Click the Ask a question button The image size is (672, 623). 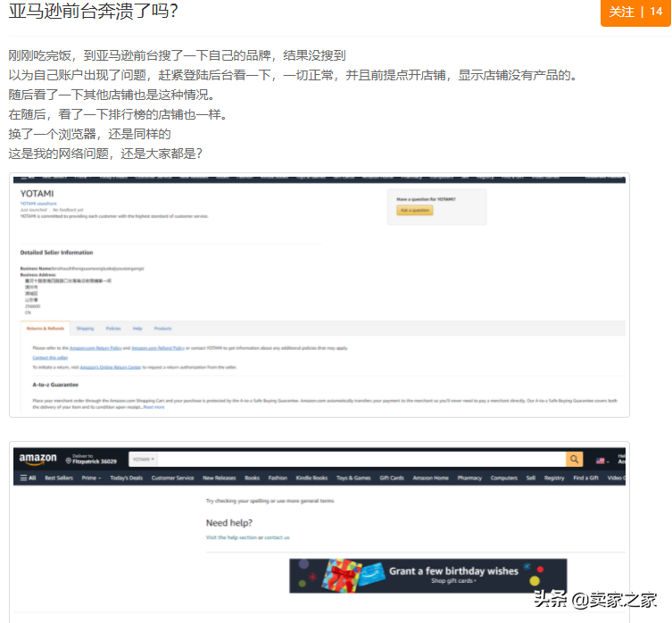415,210
